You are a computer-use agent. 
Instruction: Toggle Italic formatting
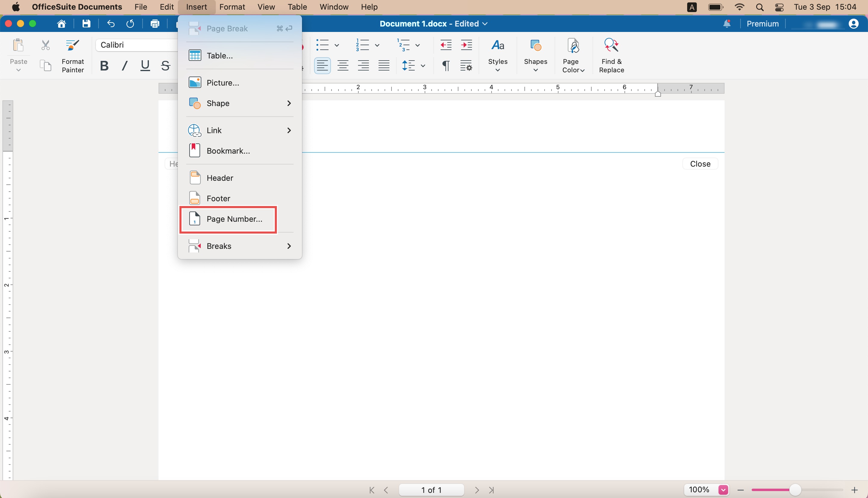pyautogui.click(x=125, y=65)
